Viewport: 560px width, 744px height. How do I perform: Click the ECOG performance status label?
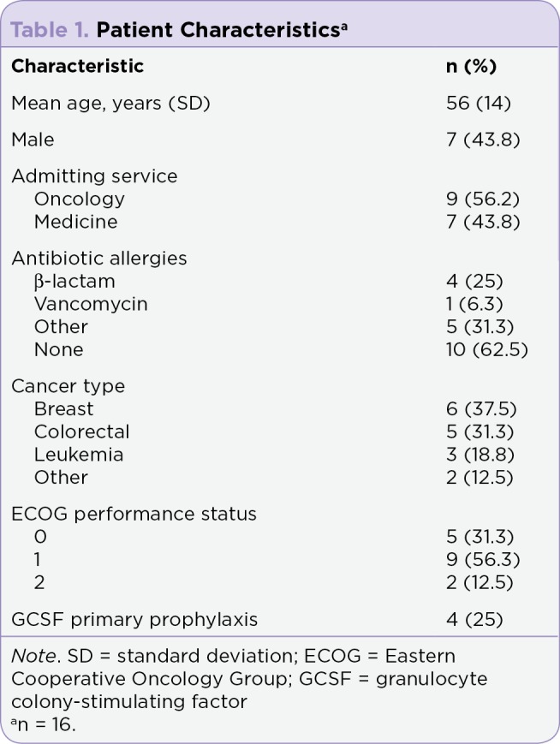pyautogui.click(x=134, y=514)
